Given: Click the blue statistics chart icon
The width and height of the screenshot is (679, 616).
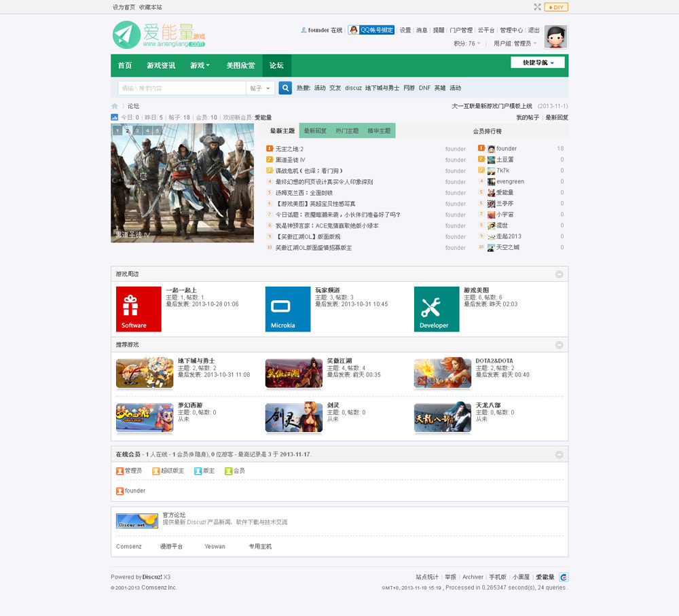Looking at the screenshot, I should coord(114,117).
